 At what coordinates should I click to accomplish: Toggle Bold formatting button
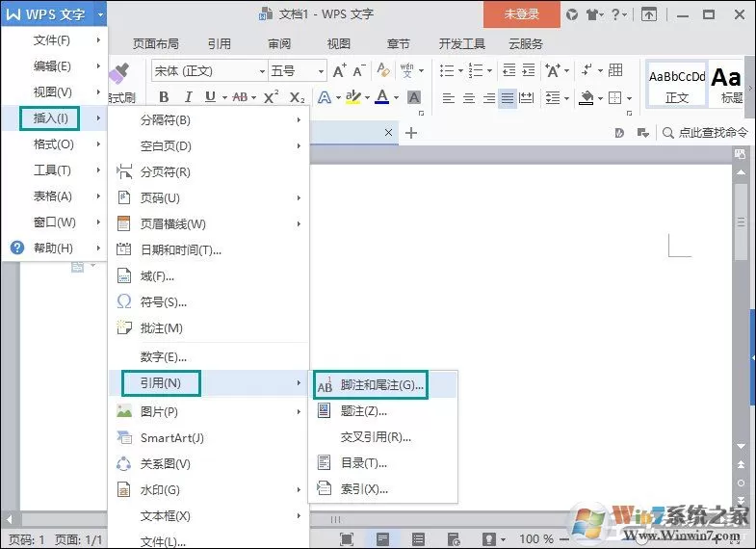164,97
